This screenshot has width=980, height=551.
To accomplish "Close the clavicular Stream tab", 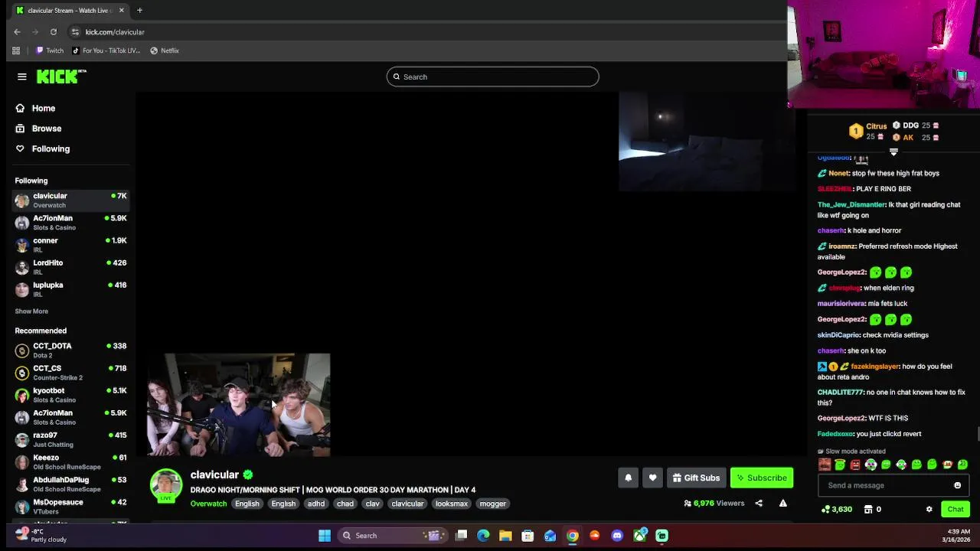I will (121, 11).
